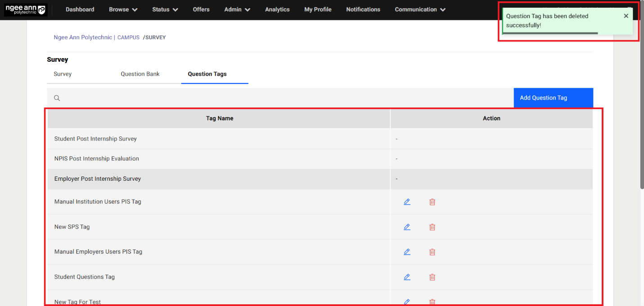Viewport: 644px width, 306px height.
Task: Edit the Manual Employers Users PIS Tag
Action: (x=407, y=252)
